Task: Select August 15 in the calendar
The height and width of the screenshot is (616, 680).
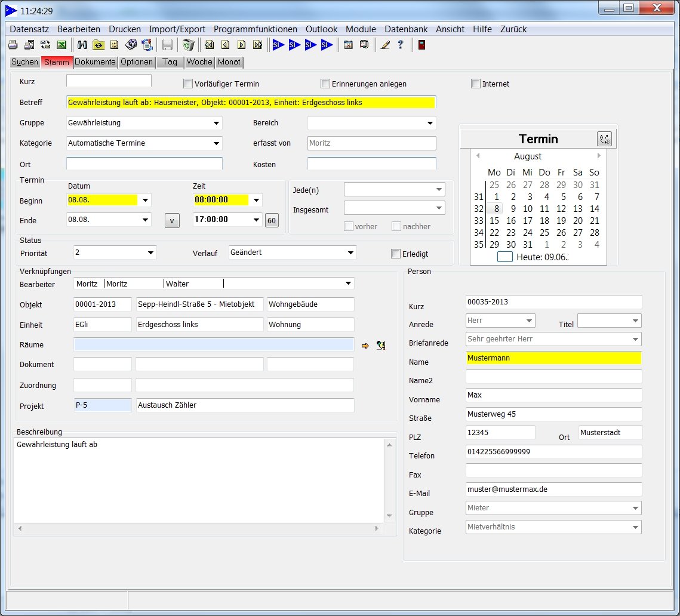Action: (x=494, y=221)
